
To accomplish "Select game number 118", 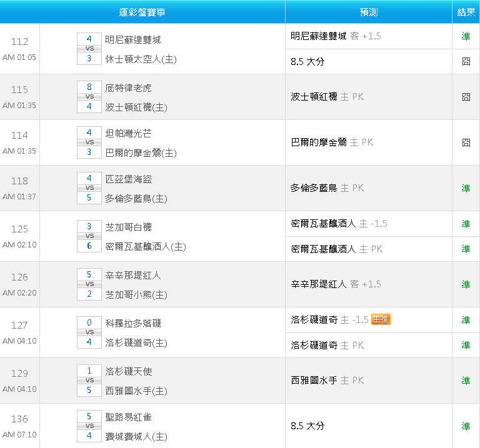I will click(19, 181).
